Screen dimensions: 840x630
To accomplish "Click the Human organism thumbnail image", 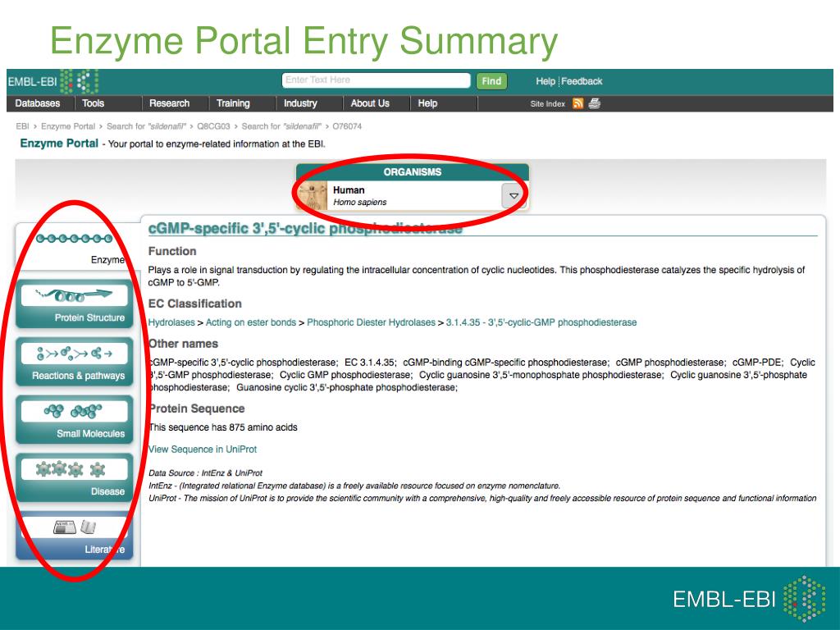I will point(313,195).
